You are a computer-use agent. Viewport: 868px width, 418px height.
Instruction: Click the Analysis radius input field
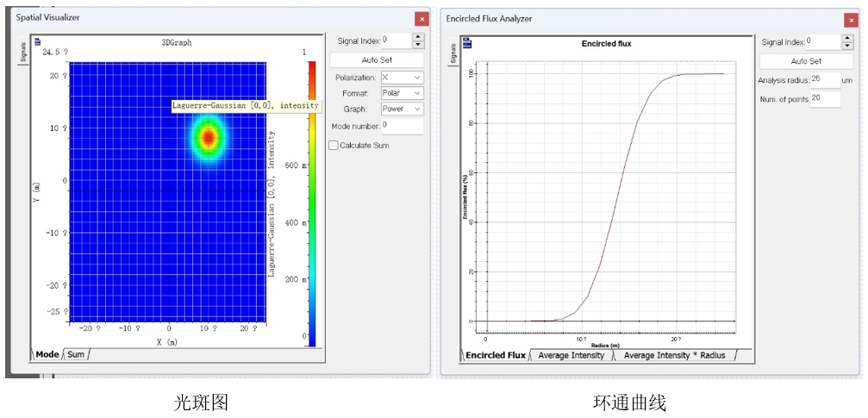coord(826,80)
